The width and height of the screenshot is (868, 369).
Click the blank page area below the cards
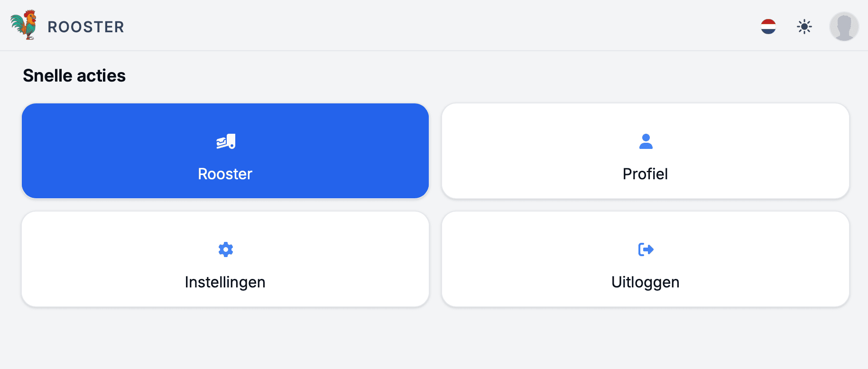[x=427, y=339]
